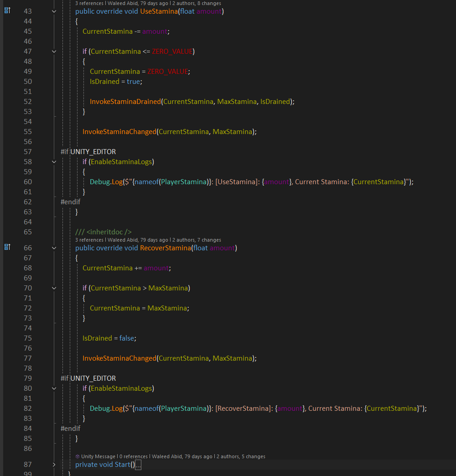The height and width of the screenshot is (476, 456).
Task: Click the Unity Message icon above Start
Action: point(78,456)
